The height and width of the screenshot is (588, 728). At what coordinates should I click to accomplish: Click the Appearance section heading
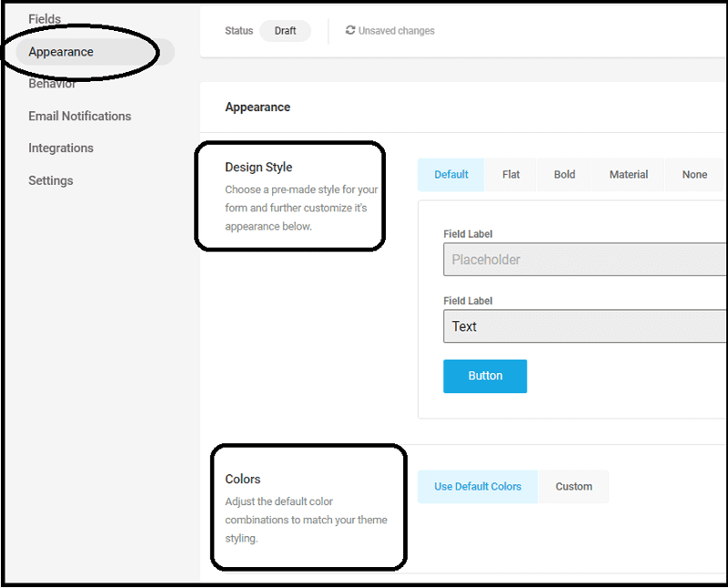pyautogui.click(x=258, y=106)
